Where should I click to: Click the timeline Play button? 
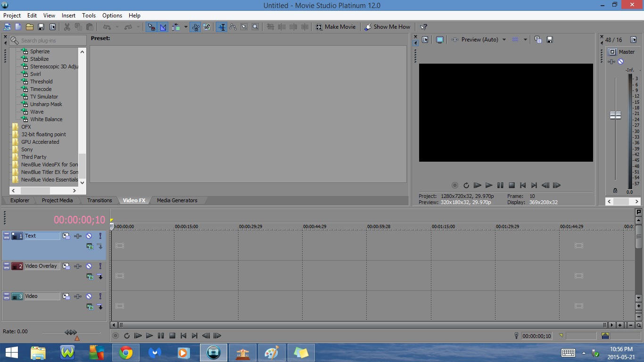pyautogui.click(x=149, y=336)
